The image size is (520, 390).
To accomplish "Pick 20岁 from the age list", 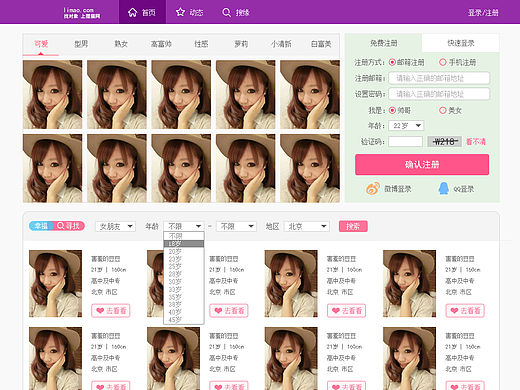I will (184, 251).
